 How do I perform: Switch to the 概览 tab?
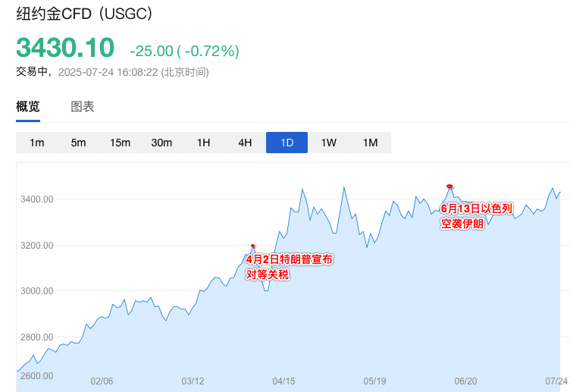pyautogui.click(x=28, y=107)
